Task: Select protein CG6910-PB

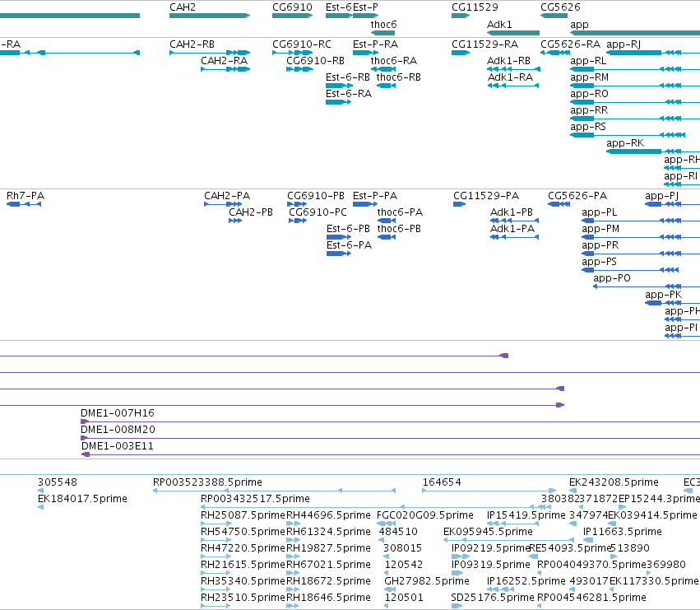Action: [297, 204]
